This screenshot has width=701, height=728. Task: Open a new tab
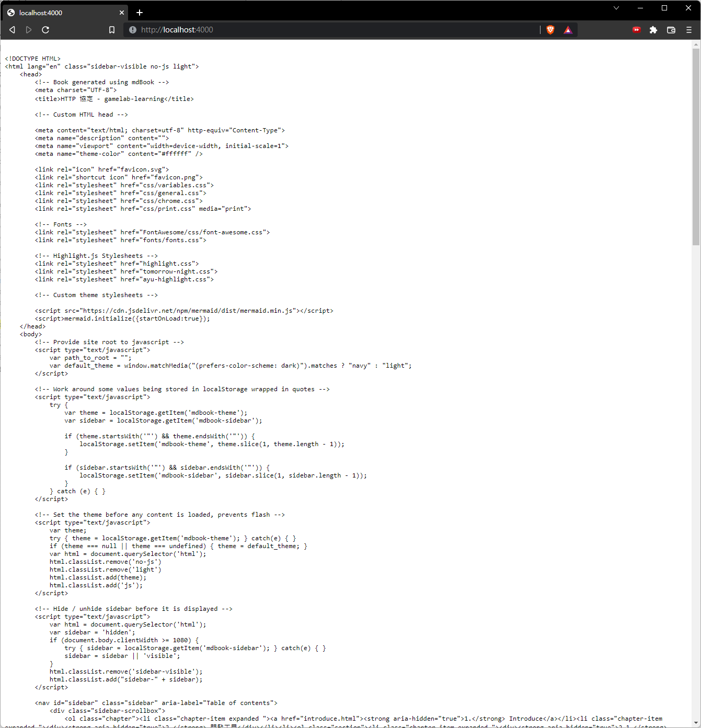point(140,13)
